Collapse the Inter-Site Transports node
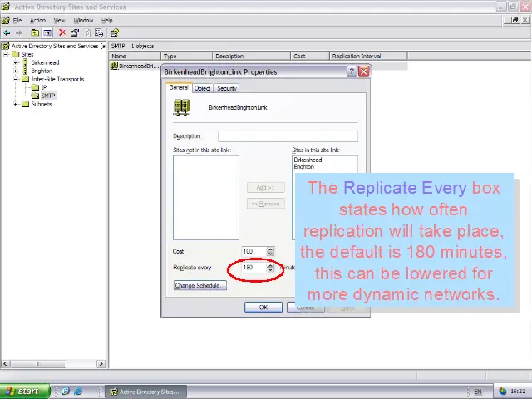This screenshot has height=399, width=532. click(15, 79)
